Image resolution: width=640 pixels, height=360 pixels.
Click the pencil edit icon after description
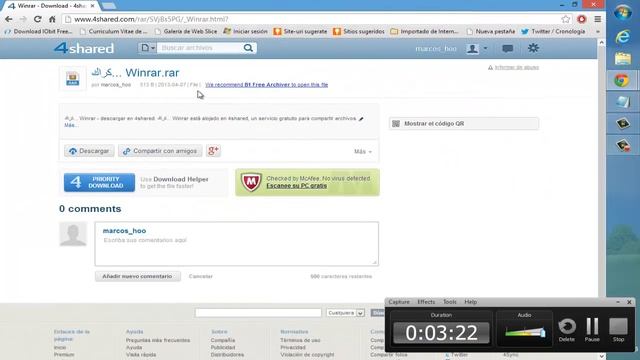pyautogui.click(x=361, y=119)
